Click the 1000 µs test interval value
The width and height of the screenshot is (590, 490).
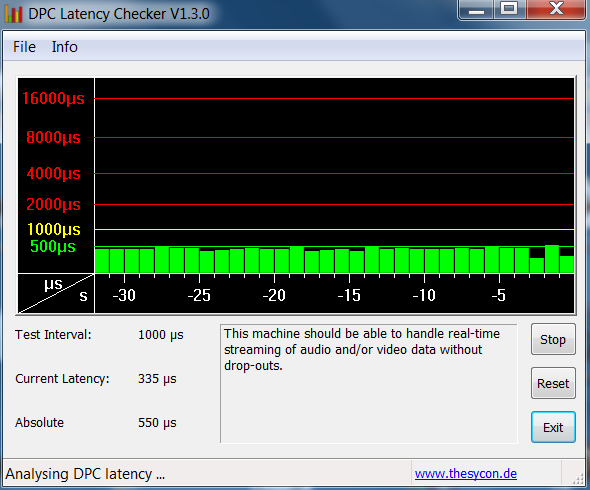click(x=161, y=335)
